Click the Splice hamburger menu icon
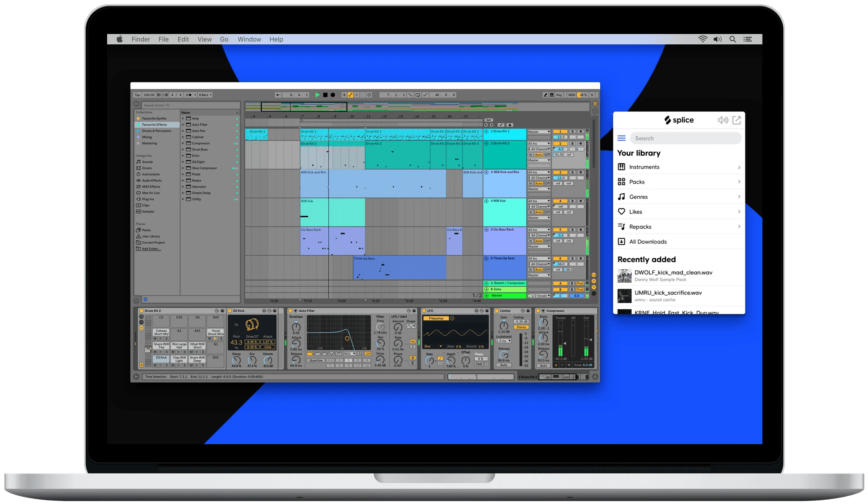The image size is (868, 504). click(x=622, y=138)
